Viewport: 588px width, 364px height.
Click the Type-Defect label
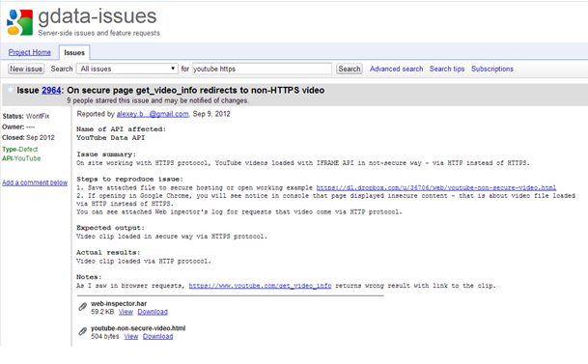20,150
